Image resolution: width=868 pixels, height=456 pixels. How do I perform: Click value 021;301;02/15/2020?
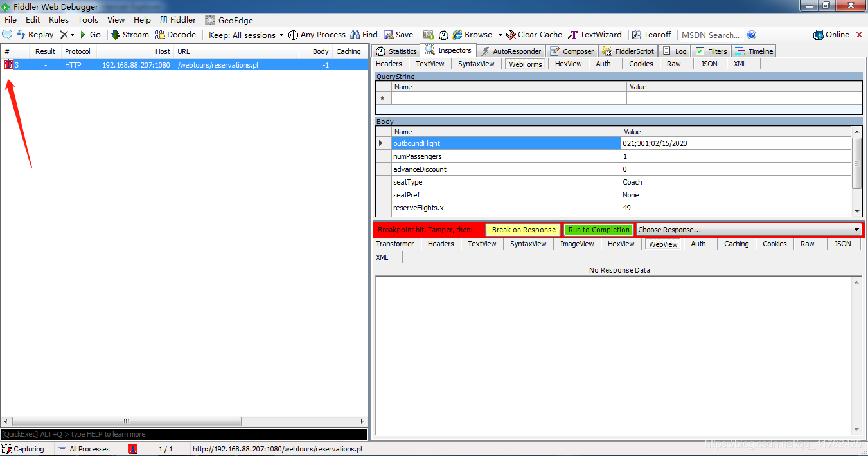[736, 143]
